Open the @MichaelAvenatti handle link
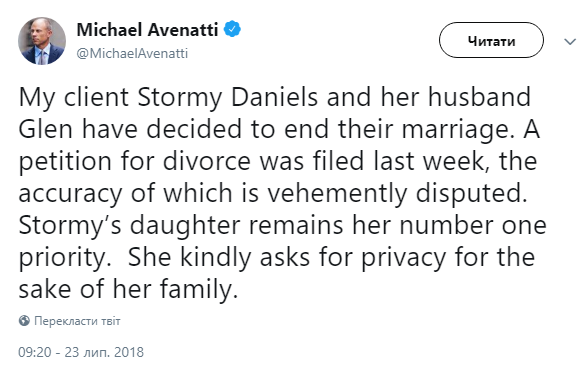Viewport: 588px width, 373px height. click(x=132, y=54)
